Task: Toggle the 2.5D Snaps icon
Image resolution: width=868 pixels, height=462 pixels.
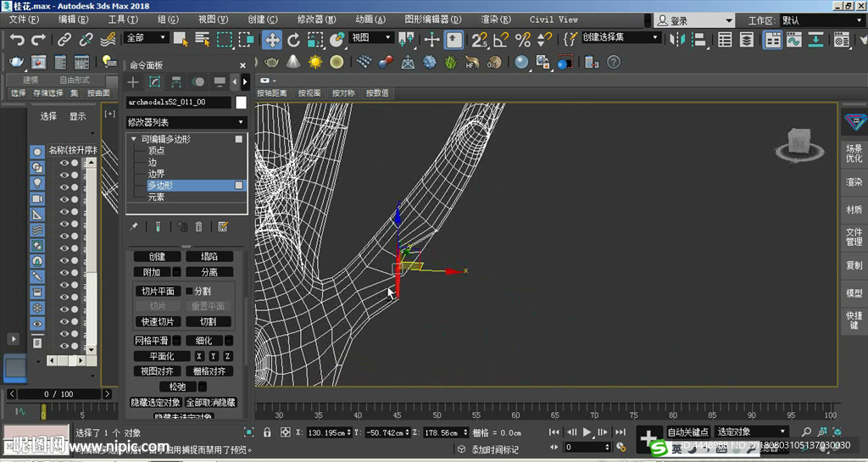Action: [480, 39]
